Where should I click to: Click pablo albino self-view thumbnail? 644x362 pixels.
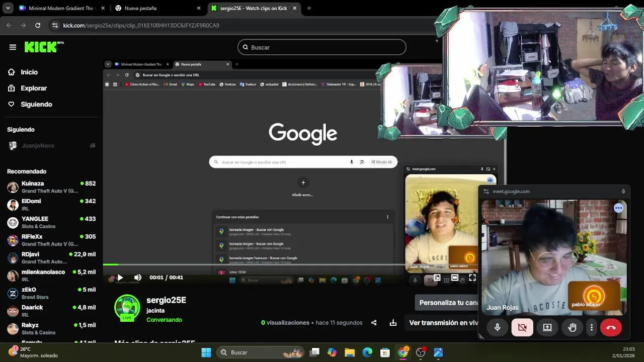click(x=594, y=296)
